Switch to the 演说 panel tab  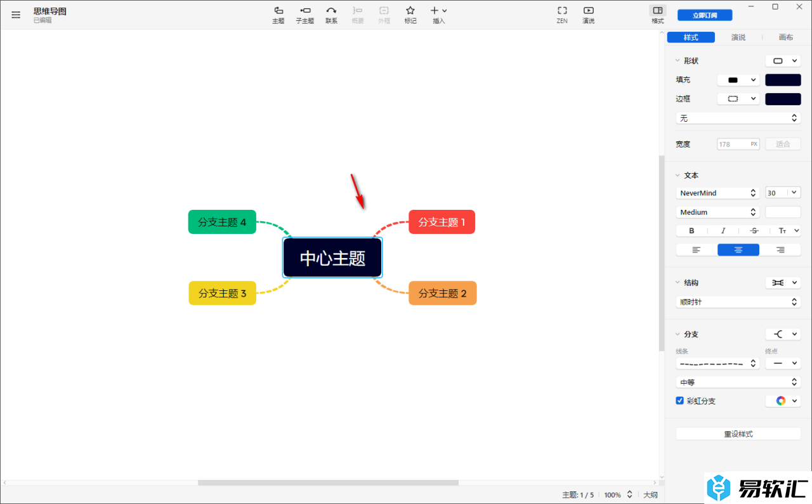pos(738,37)
